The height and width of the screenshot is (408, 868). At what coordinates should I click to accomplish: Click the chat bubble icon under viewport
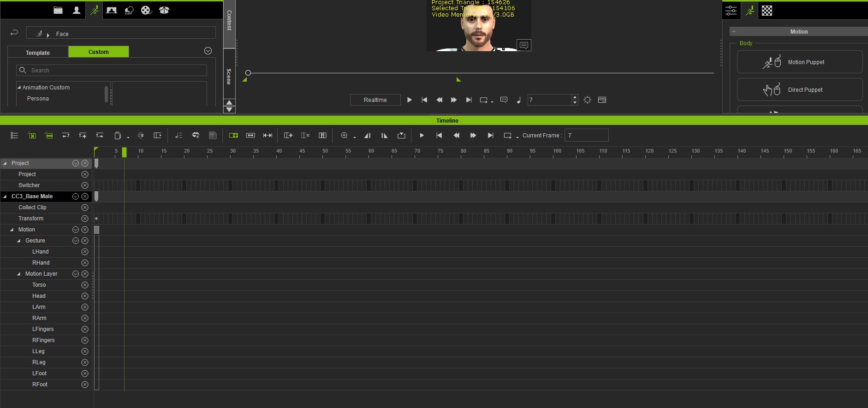[x=504, y=100]
